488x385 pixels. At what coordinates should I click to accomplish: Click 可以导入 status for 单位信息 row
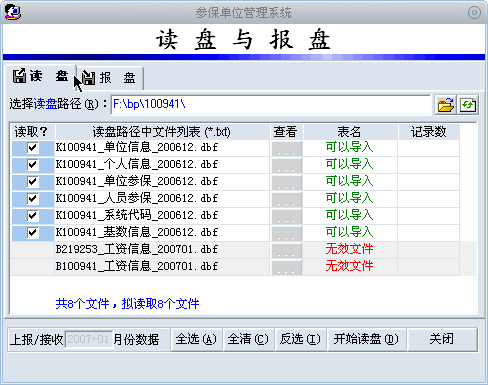349,147
